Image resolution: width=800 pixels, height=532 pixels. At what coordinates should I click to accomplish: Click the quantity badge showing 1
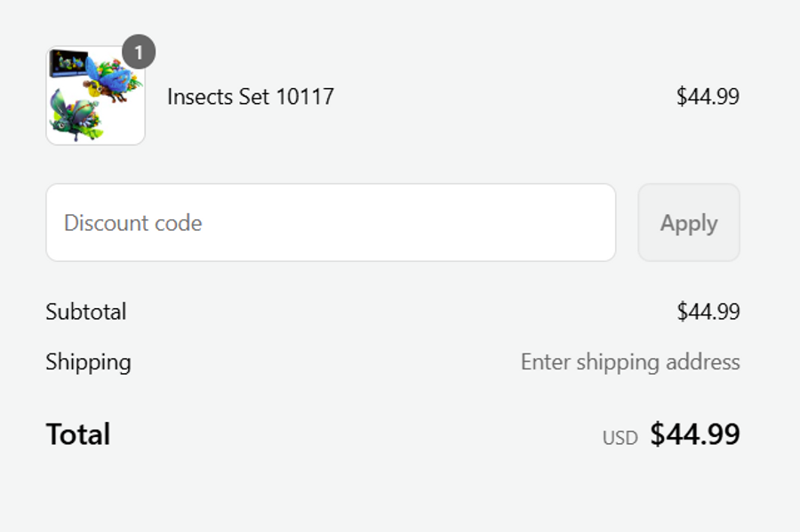[x=139, y=52]
